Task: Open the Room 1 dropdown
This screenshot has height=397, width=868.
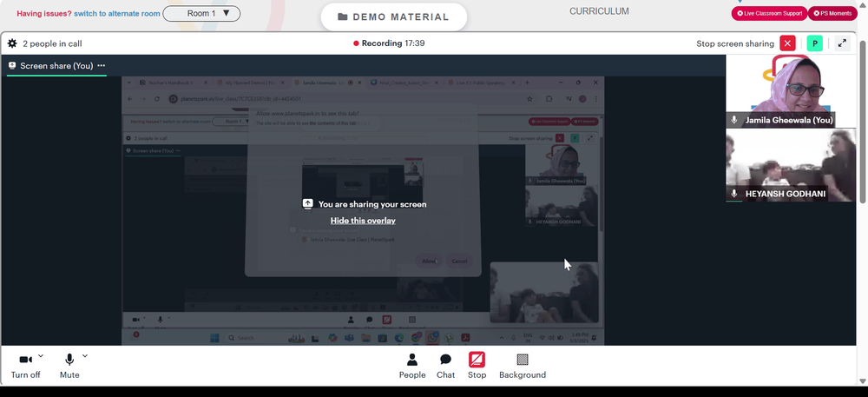Action: click(x=201, y=13)
